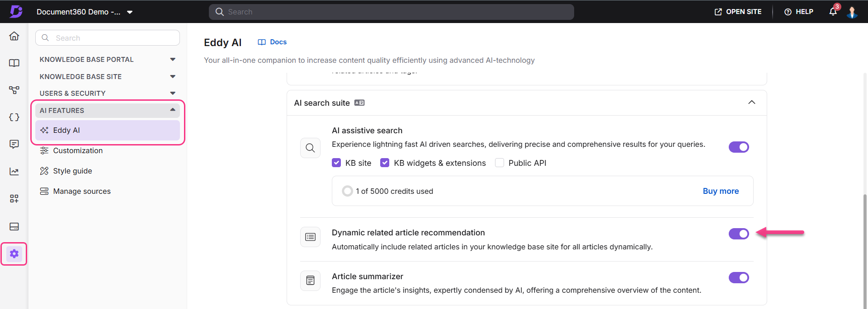Open the feedback comment icon in left rail

[14, 144]
